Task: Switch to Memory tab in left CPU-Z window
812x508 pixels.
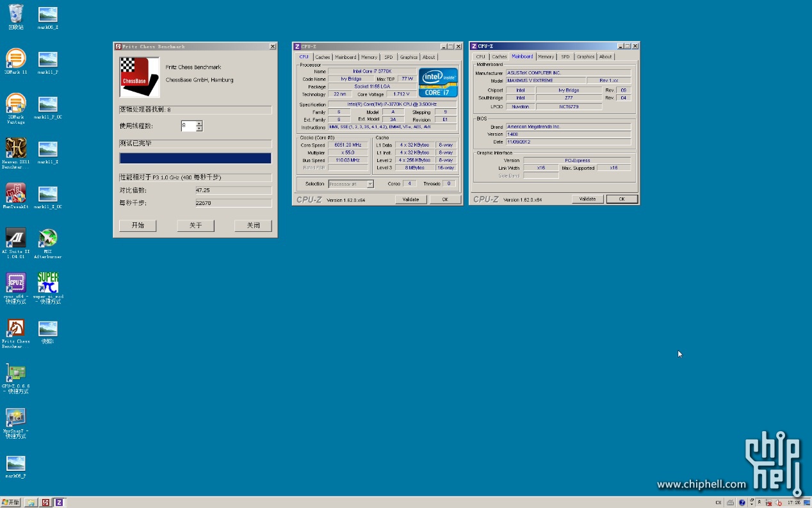Action: 369,57
